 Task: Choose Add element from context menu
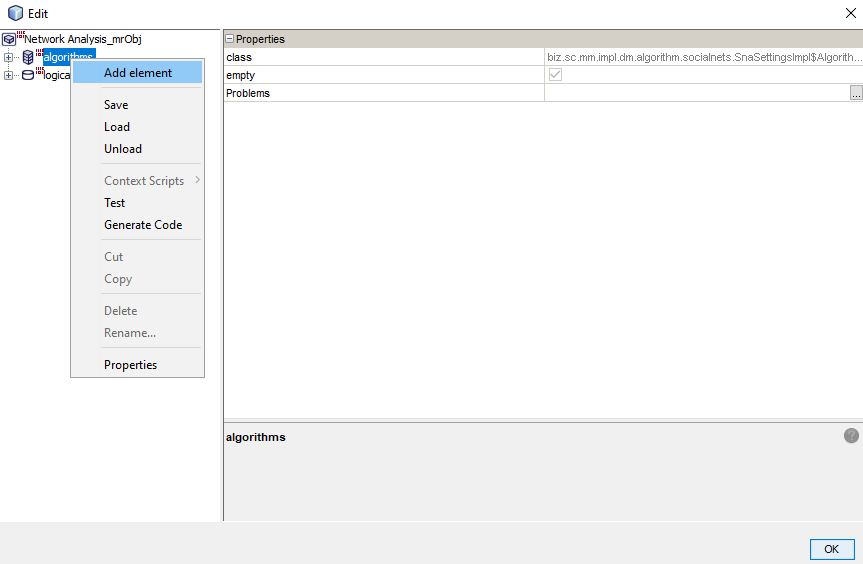coord(137,73)
